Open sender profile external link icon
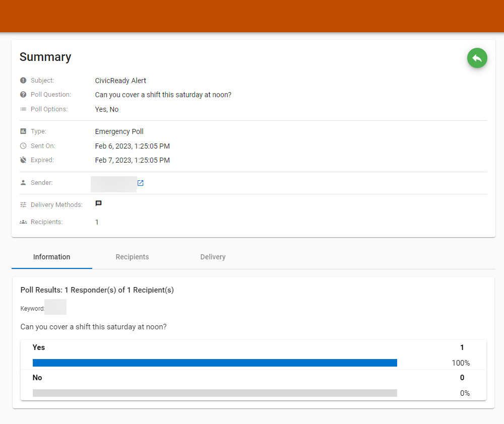 coord(141,183)
